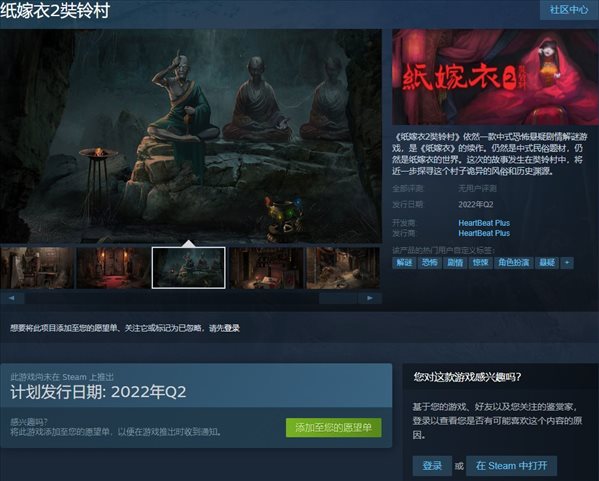This screenshot has height=481, width=599.
Task: Click 计划发行日期: 2022年Q2 heading
Action: tap(98, 392)
